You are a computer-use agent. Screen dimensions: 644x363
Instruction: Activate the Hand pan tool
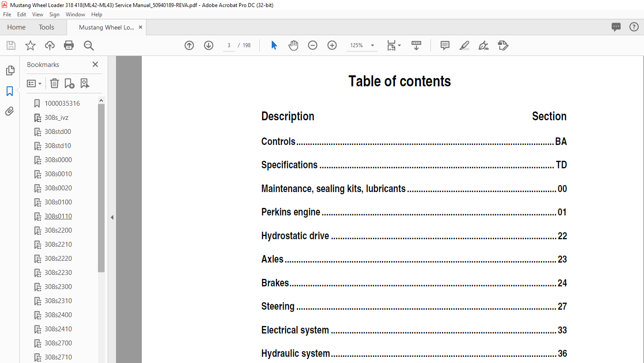click(x=293, y=45)
